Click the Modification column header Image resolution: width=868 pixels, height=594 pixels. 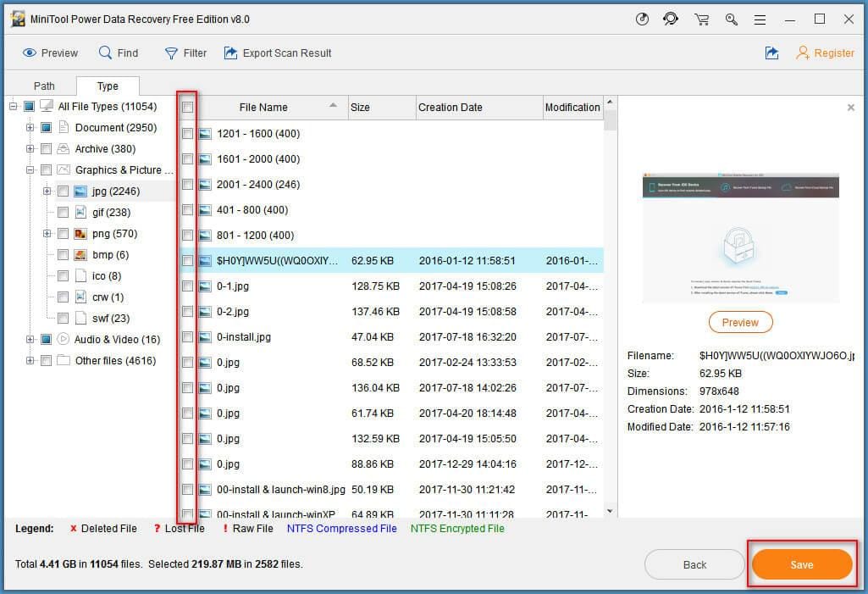coord(572,107)
